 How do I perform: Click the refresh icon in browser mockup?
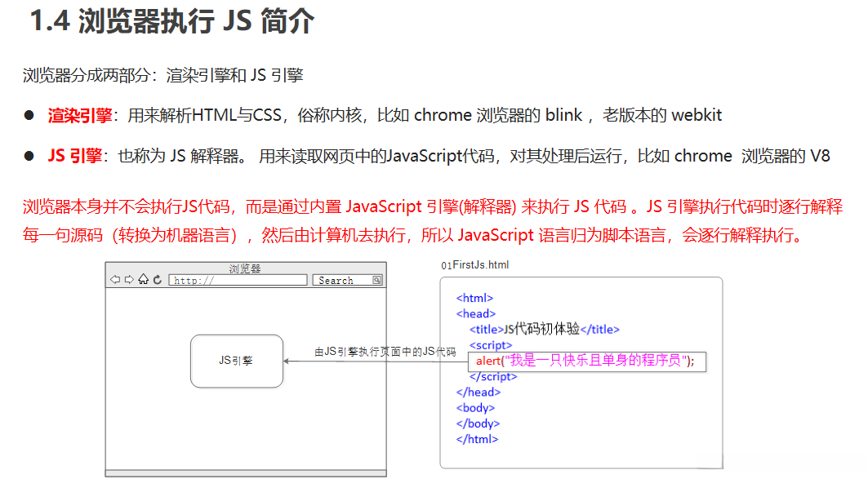click(158, 280)
